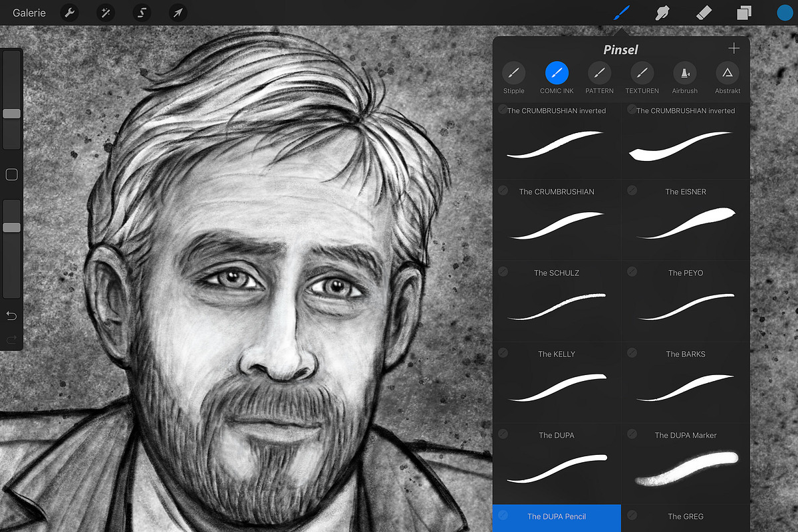
Task: Choose The BARKS brush
Action: point(686,382)
